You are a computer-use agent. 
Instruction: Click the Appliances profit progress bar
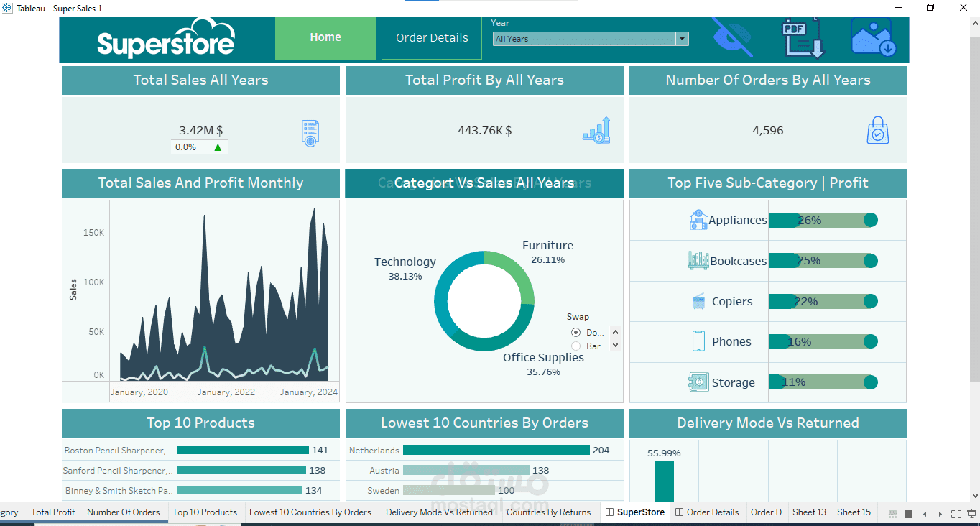pos(823,221)
